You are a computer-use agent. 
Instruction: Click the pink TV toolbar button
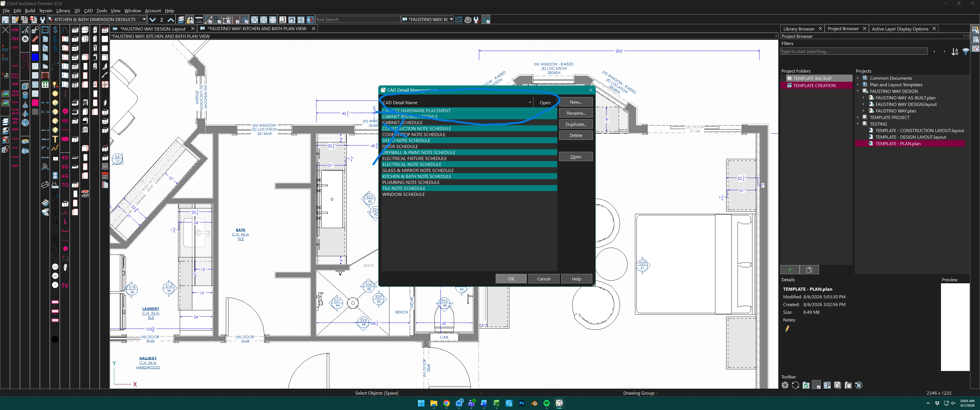[65, 285]
